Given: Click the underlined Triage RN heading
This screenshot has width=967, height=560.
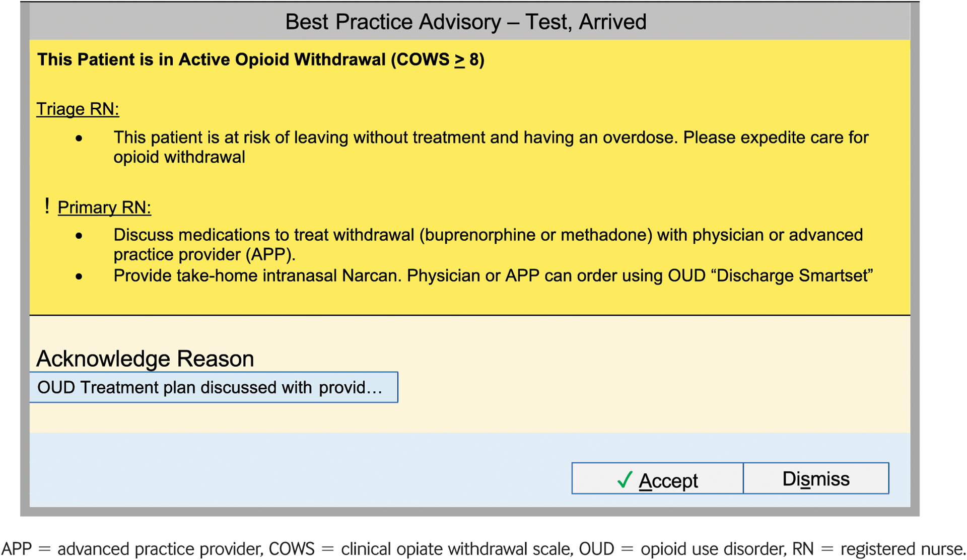Looking at the screenshot, I should click(78, 109).
